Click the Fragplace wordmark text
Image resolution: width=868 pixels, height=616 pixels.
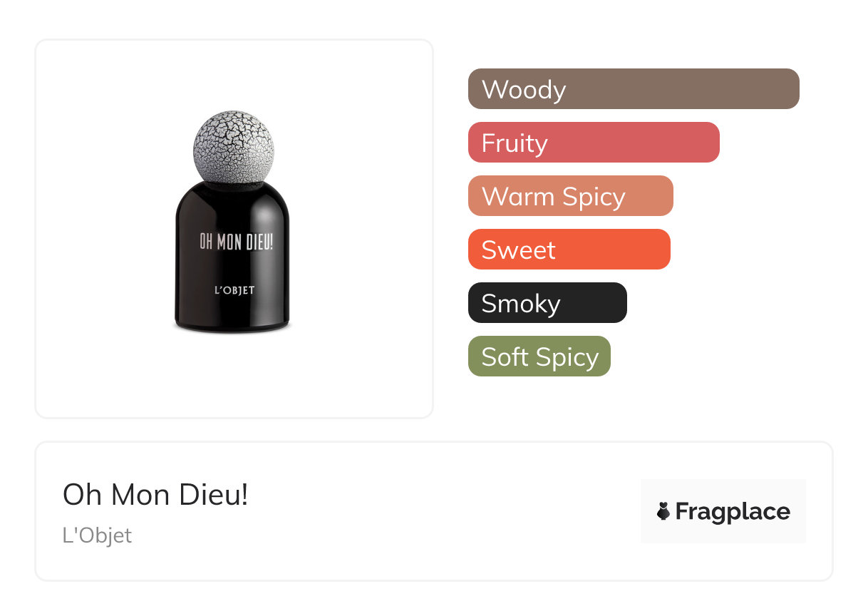[x=733, y=511]
